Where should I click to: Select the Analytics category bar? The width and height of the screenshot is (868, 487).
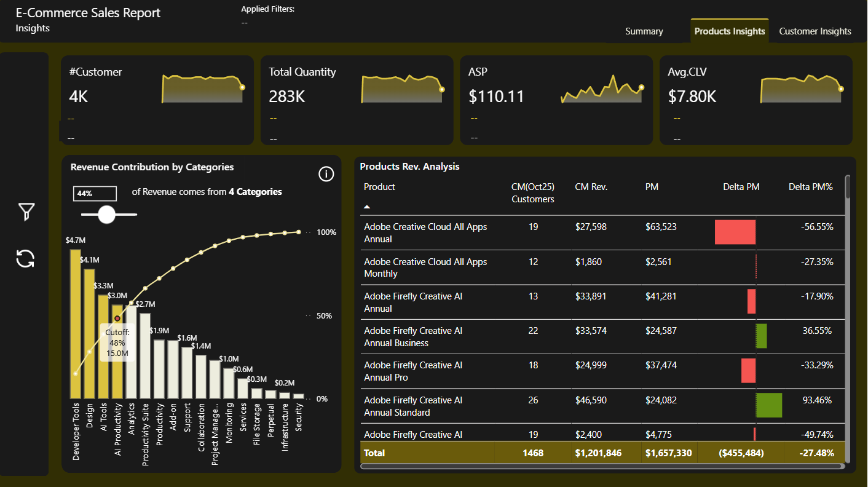point(131,352)
